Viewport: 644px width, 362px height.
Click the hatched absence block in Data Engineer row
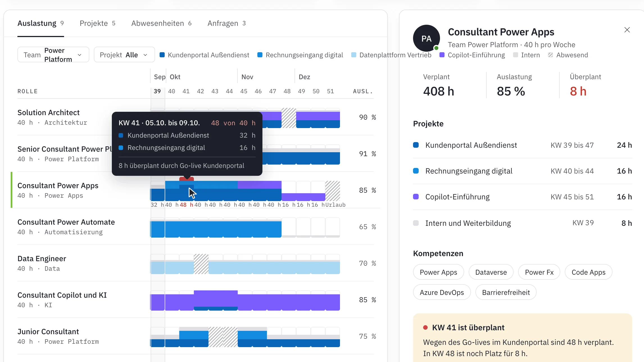(201, 264)
